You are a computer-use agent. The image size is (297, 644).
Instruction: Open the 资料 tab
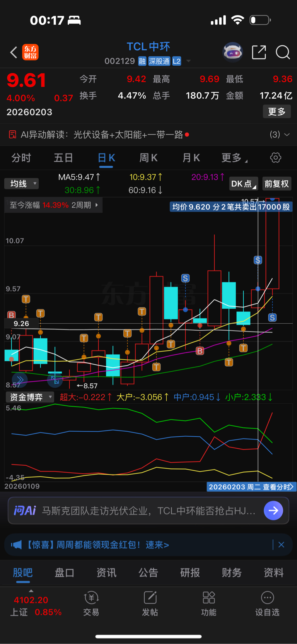273,573
